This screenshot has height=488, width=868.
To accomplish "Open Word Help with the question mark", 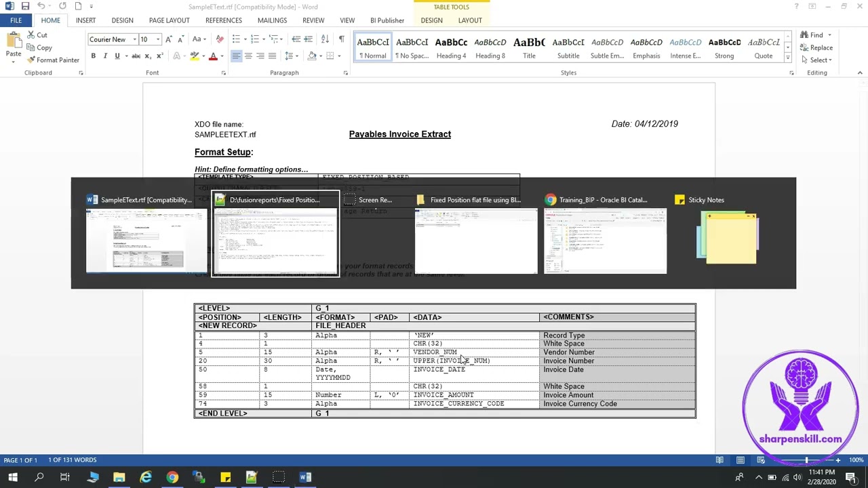I will pyautogui.click(x=796, y=7).
